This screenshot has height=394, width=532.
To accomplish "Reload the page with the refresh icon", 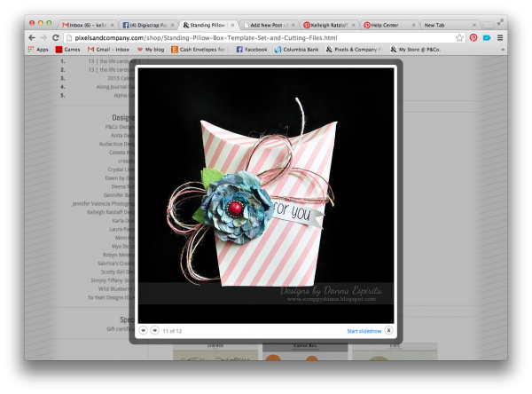I will pos(56,37).
